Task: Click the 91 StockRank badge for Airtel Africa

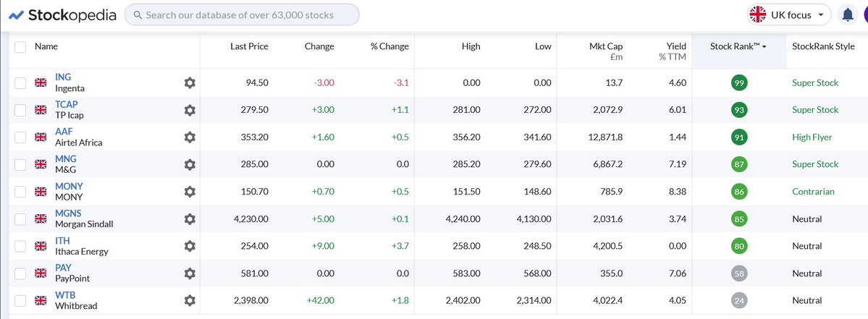Action: click(739, 137)
